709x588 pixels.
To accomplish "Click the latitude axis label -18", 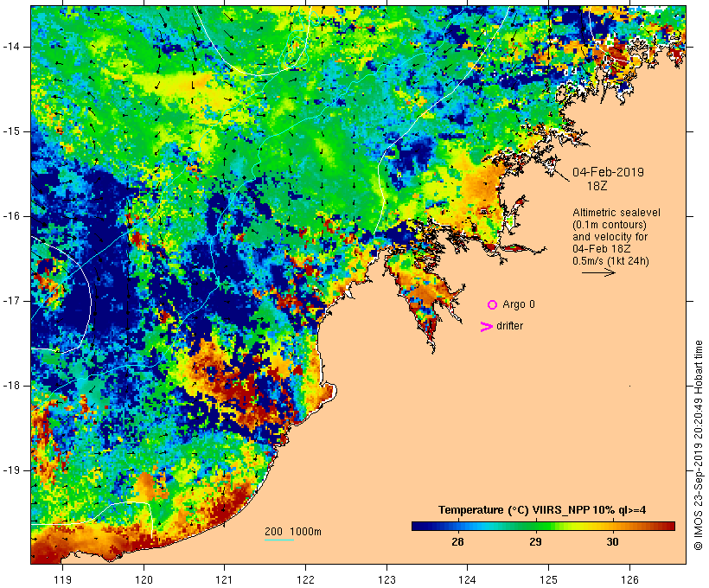I will tap(11, 386).
